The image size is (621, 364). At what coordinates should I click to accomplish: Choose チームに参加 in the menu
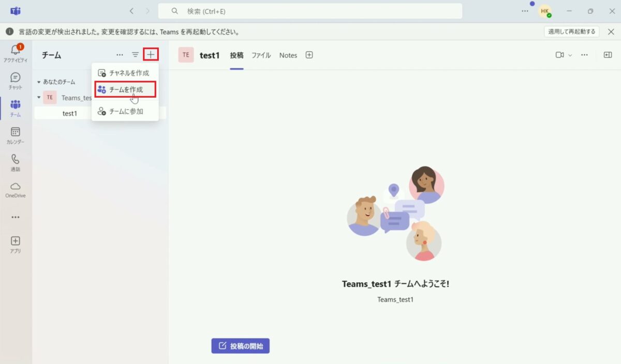(126, 111)
